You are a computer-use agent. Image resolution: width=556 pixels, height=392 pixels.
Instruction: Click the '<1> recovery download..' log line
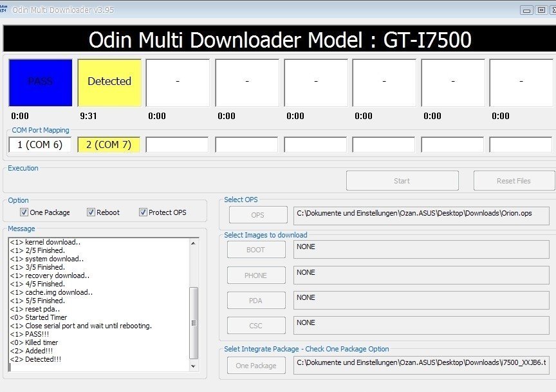[x=50, y=275]
